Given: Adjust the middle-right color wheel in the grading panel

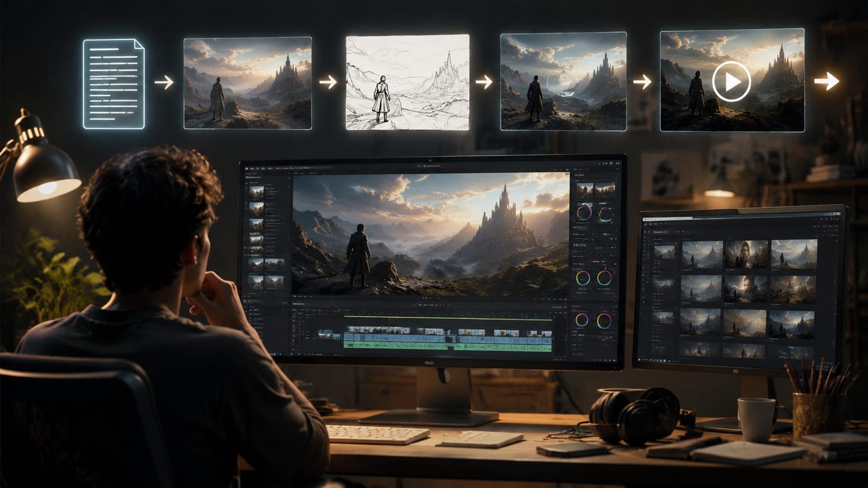Looking at the screenshot, I should [x=604, y=278].
